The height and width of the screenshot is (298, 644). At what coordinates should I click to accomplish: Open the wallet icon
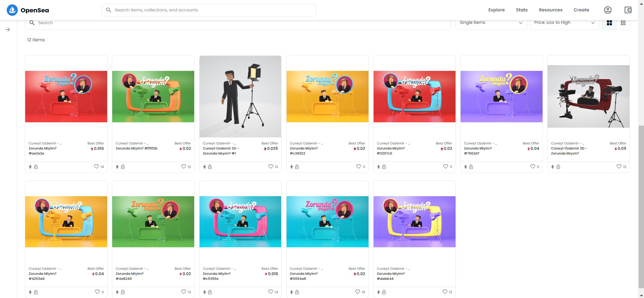point(628,10)
